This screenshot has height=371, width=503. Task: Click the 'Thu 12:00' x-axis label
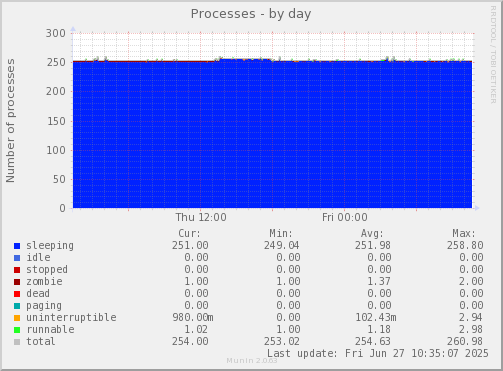201,217
